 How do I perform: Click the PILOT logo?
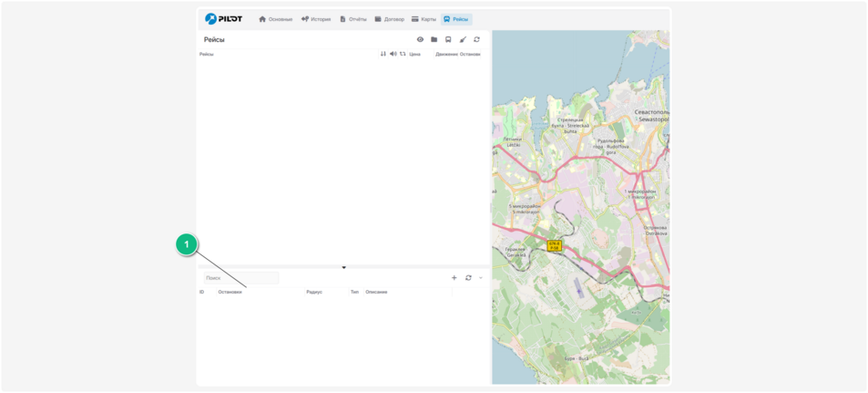(x=224, y=19)
